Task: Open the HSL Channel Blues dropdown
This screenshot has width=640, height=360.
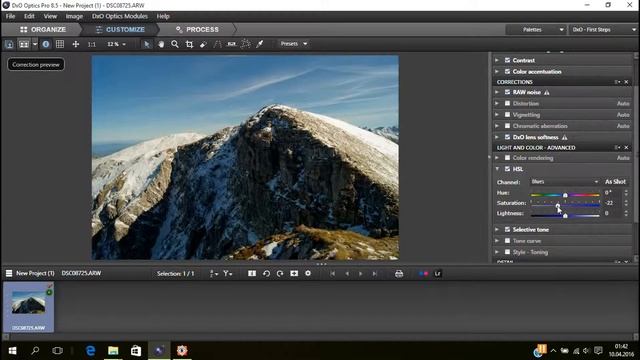Action: pyautogui.click(x=565, y=182)
